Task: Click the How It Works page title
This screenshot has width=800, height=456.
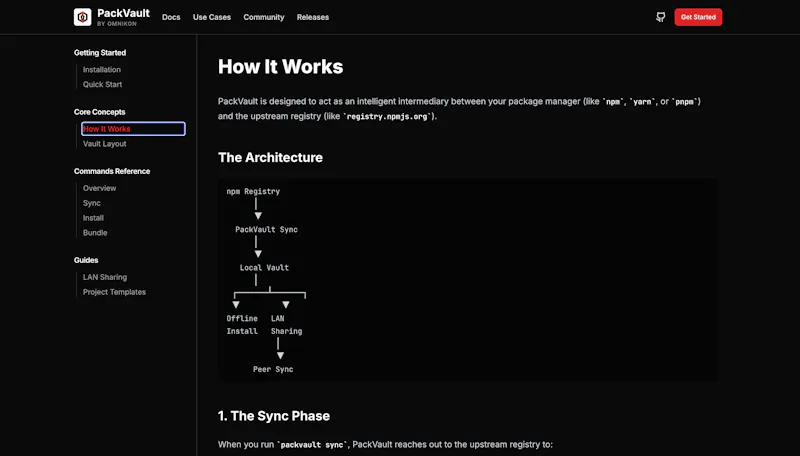Action: click(281, 66)
